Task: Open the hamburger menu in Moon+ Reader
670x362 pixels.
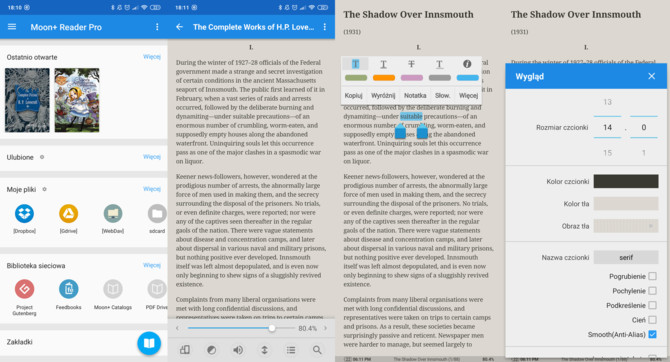Action: (12, 27)
